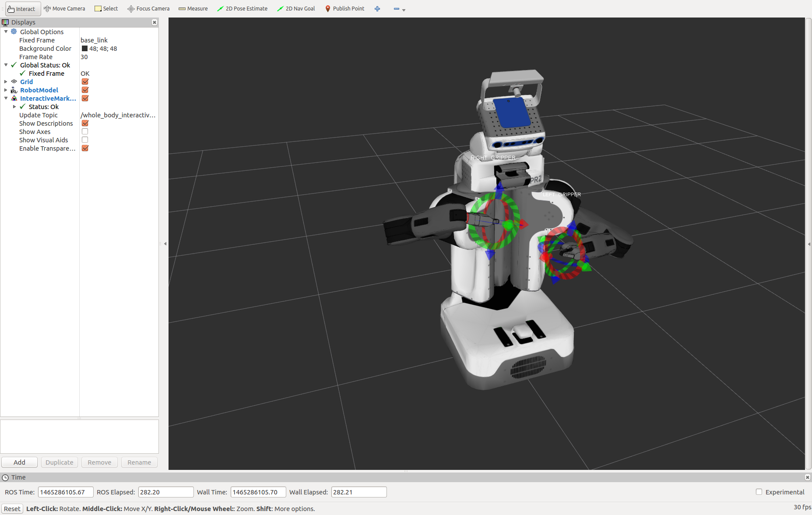Click the Add display button
This screenshot has height=515, width=812.
(x=19, y=462)
